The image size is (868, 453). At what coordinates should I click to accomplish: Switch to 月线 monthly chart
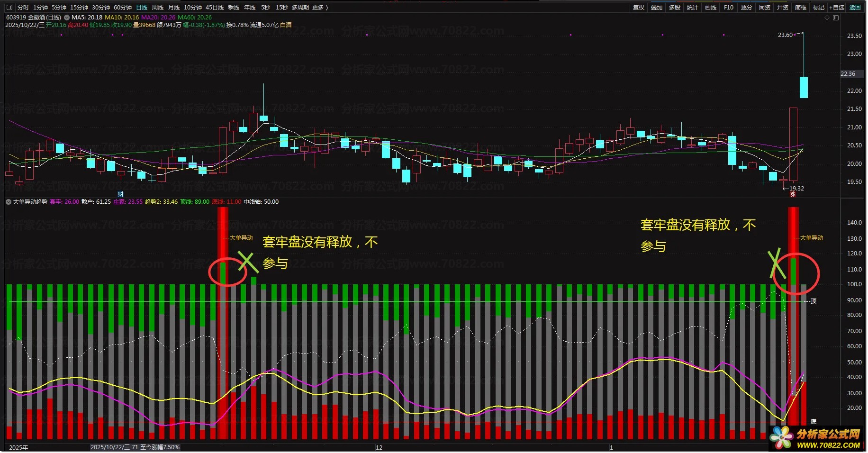point(174,8)
